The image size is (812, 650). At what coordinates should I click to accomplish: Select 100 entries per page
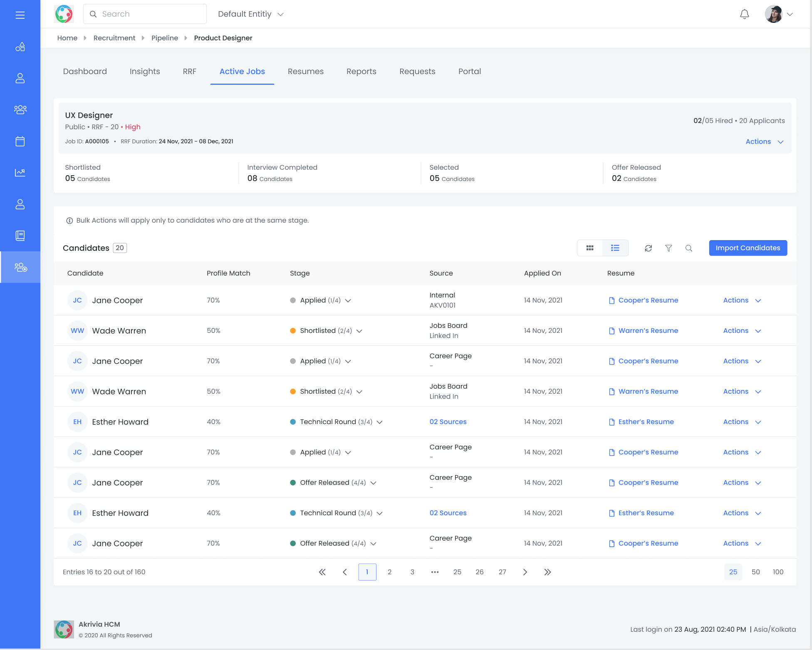(x=778, y=572)
